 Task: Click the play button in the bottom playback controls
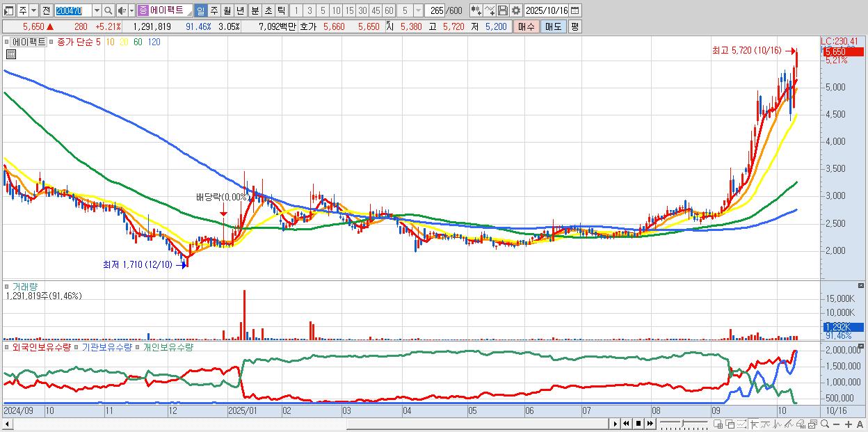tap(616, 424)
